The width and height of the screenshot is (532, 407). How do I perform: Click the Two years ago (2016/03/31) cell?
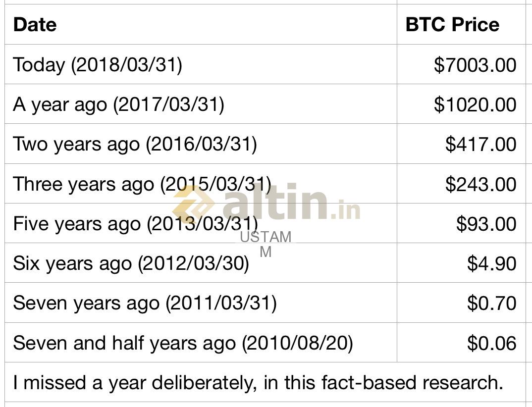201,144
